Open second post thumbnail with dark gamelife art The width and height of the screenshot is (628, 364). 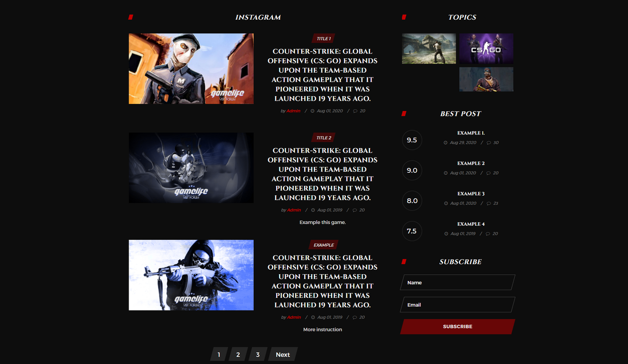pyautogui.click(x=191, y=168)
